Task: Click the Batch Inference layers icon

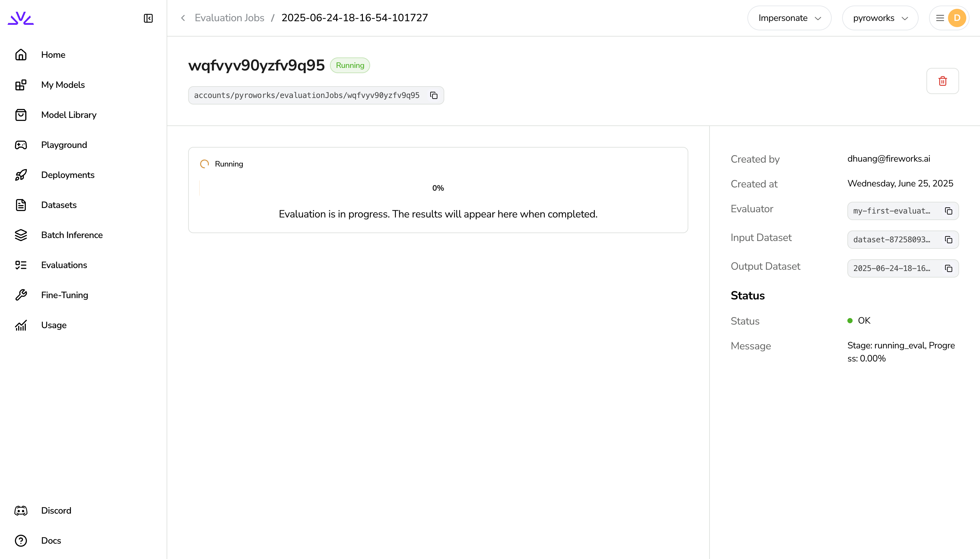Action: click(21, 235)
